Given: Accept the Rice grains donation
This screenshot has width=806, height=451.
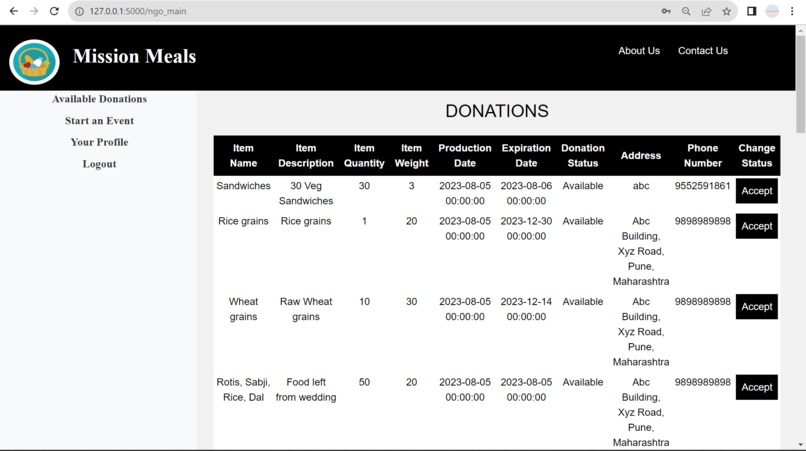Looking at the screenshot, I should point(757,226).
